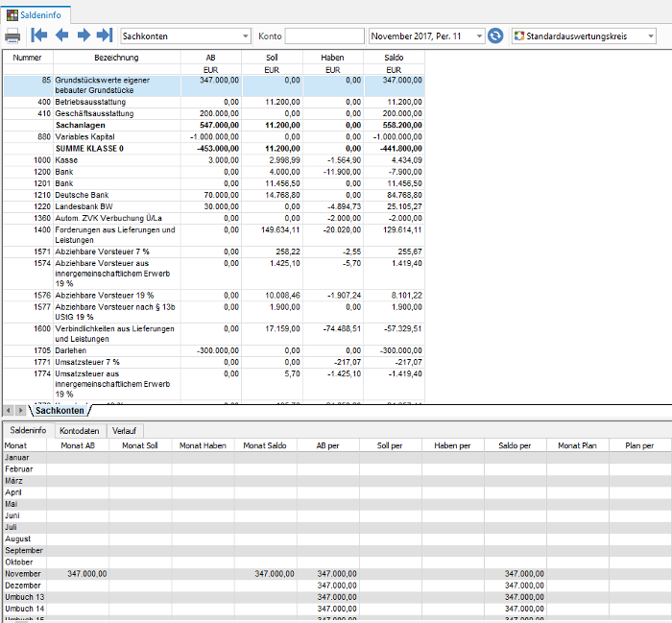
Task: Click the Oktober month row
Action: (x=337, y=563)
